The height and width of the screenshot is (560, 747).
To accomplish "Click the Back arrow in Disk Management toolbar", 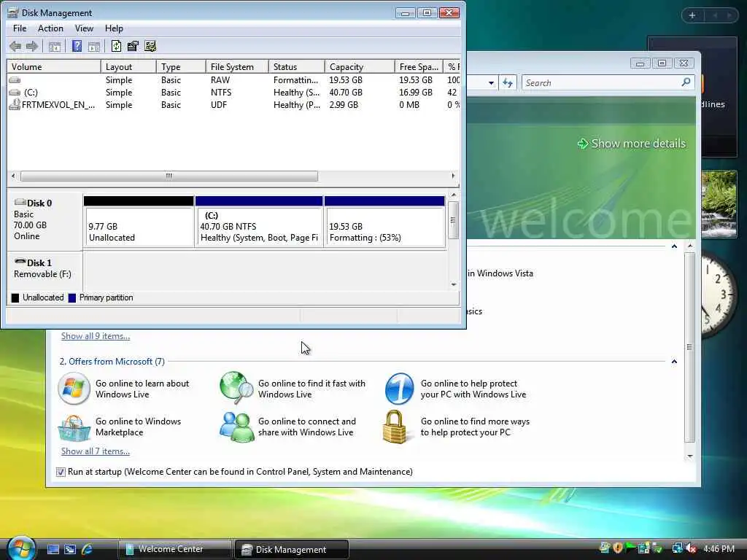I will tap(15, 46).
